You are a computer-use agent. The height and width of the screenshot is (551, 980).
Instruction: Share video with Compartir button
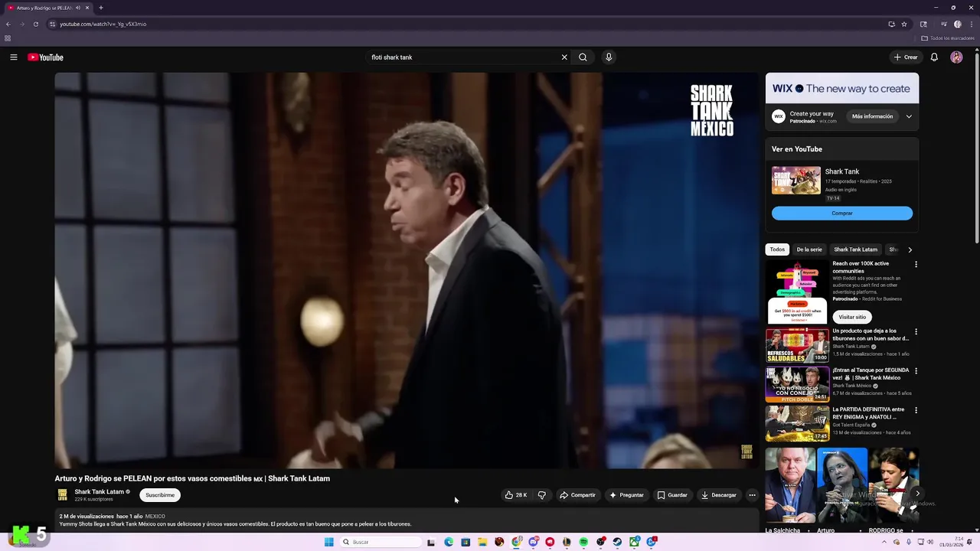(x=577, y=495)
